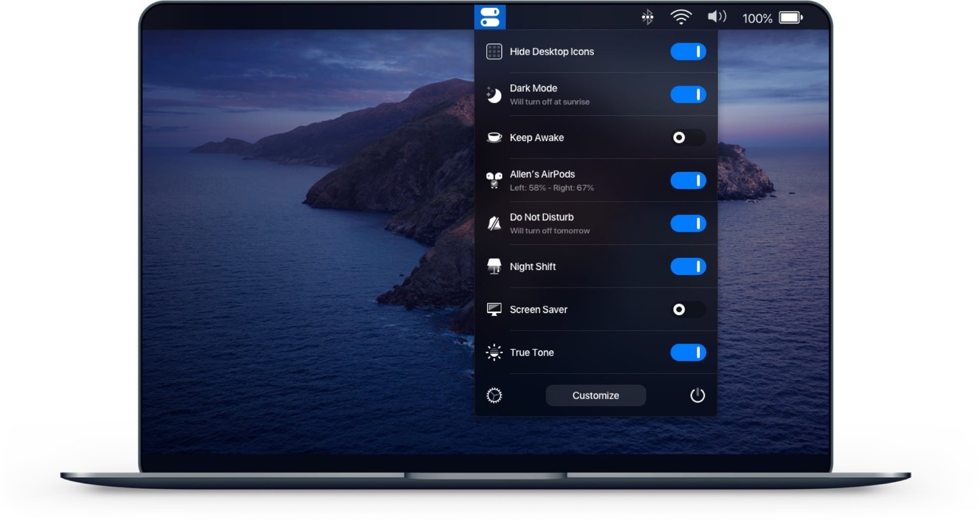Open the One Switch settings gear
This screenshot has width=980, height=520.
pos(494,396)
